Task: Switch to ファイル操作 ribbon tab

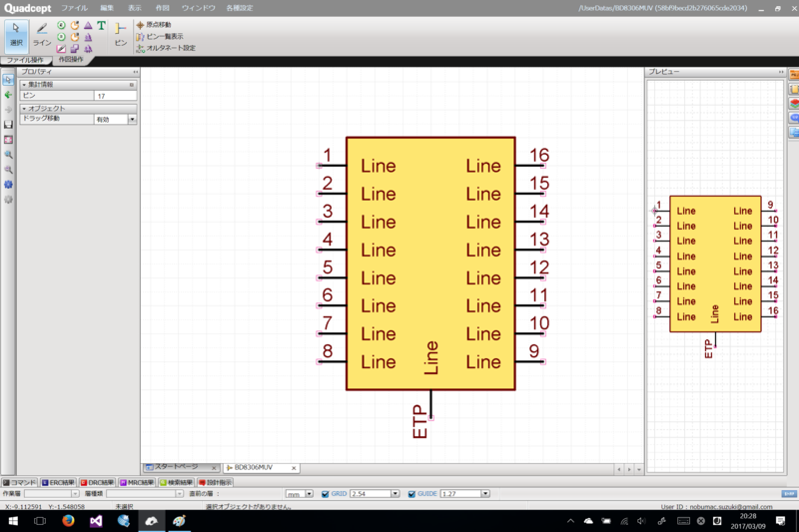Action: click(x=25, y=60)
